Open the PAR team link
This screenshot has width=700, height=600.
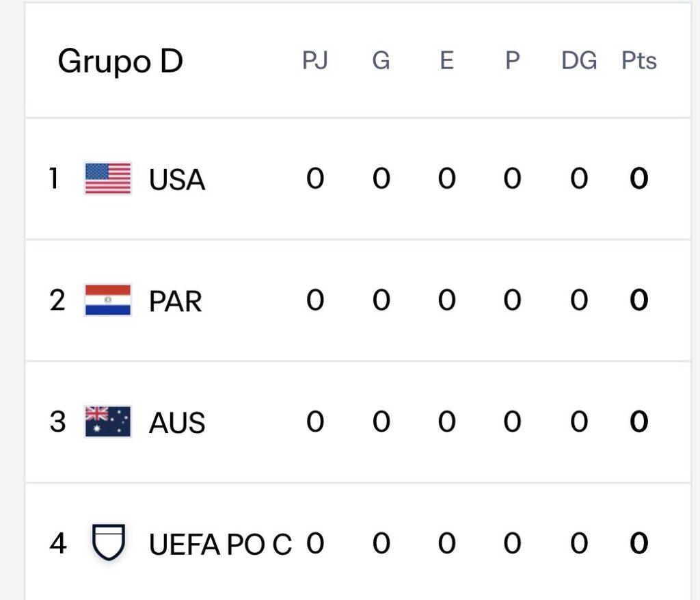175,301
